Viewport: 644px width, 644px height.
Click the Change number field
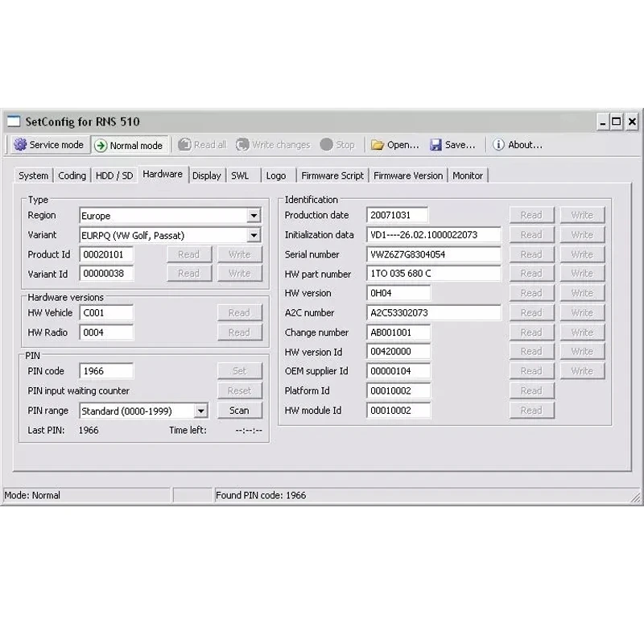(x=398, y=332)
